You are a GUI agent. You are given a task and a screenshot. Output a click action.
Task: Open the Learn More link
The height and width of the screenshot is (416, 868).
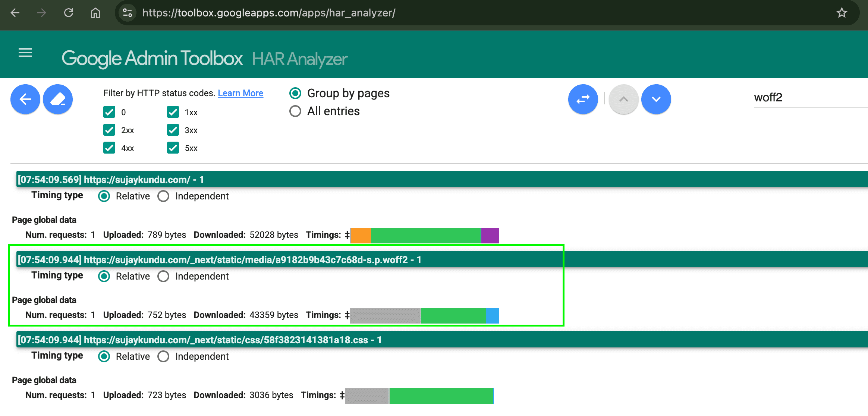click(x=240, y=93)
